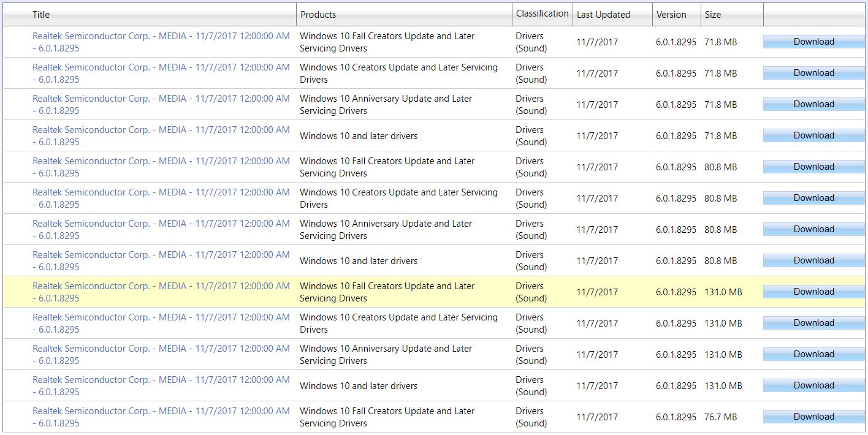Open Realtek title link in highlighted 131.0 MB row
Image resolution: width=868 pixels, height=435 pixels.
(x=161, y=292)
